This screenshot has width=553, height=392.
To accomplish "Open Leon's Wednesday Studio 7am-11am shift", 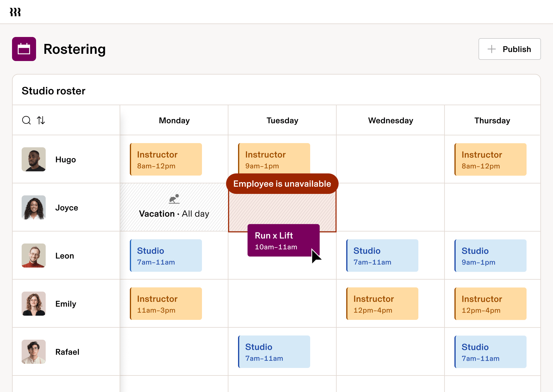I will [x=382, y=256].
